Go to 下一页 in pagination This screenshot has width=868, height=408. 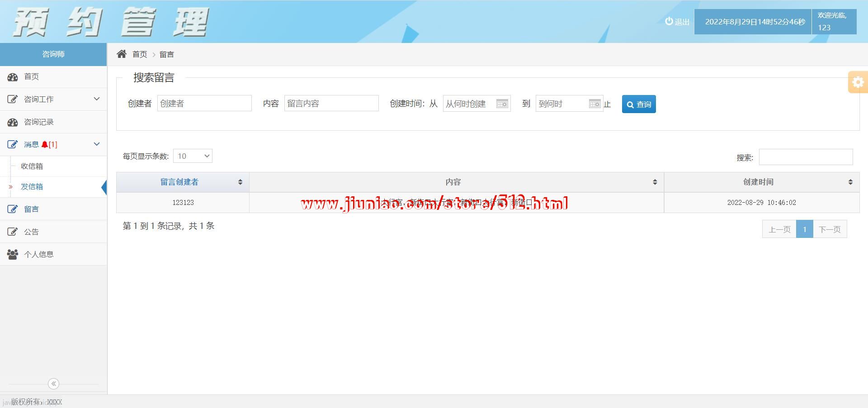point(830,229)
